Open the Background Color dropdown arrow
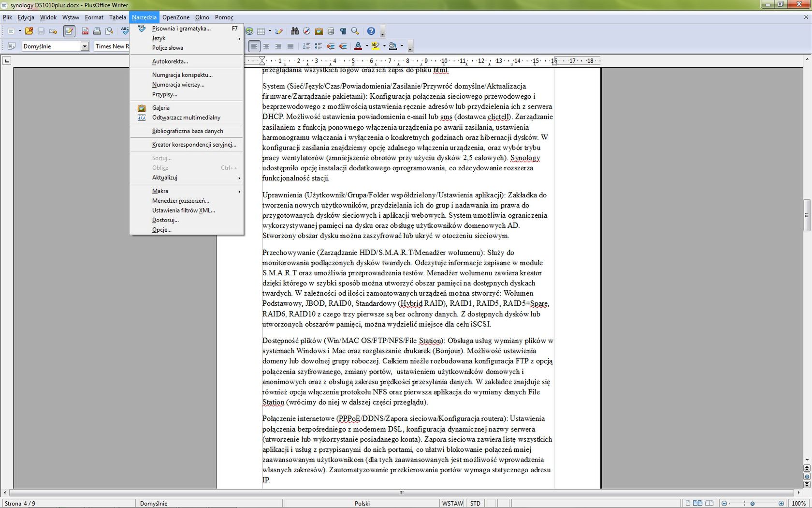This screenshot has height=508, width=812. click(402, 46)
